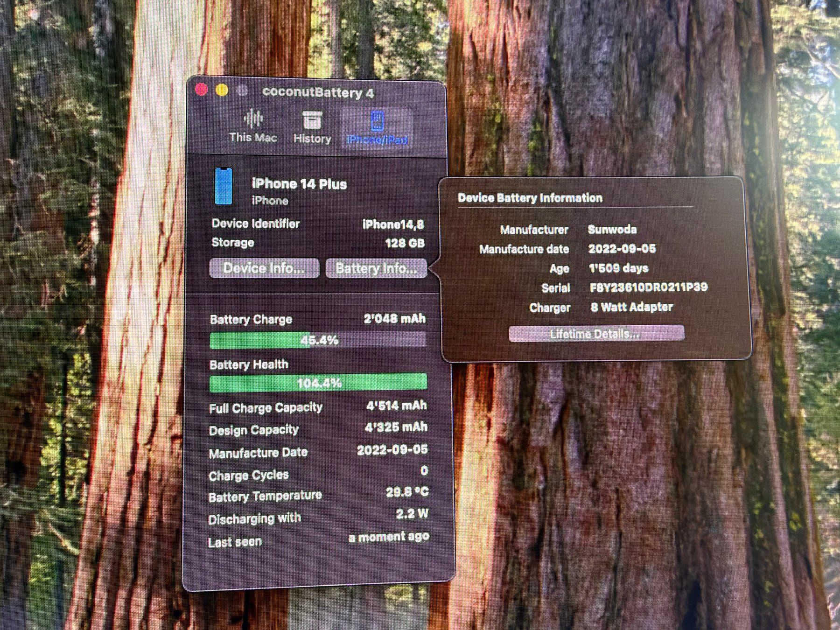The height and width of the screenshot is (630, 840).
Task: Click the yellow minimize window button
Action: tap(222, 90)
